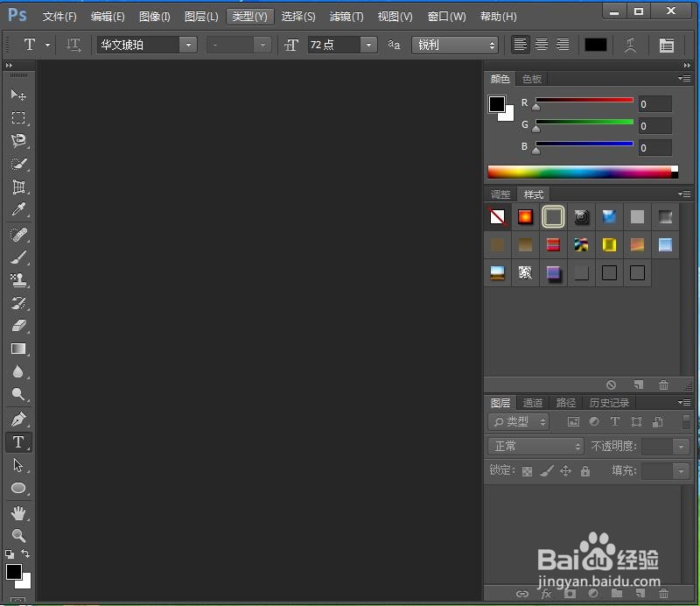Collapse the right panels double arrow
This screenshot has width=700, height=606.
tap(687, 66)
